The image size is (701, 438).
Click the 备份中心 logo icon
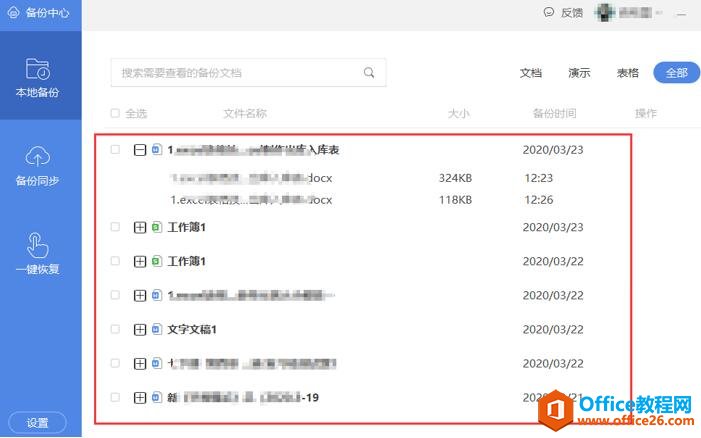tap(13, 13)
